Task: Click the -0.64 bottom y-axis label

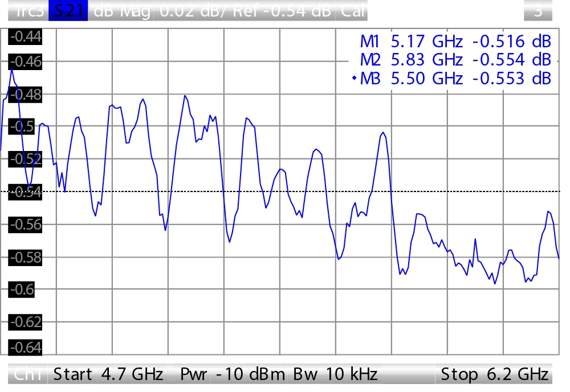Action: coord(25,347)
